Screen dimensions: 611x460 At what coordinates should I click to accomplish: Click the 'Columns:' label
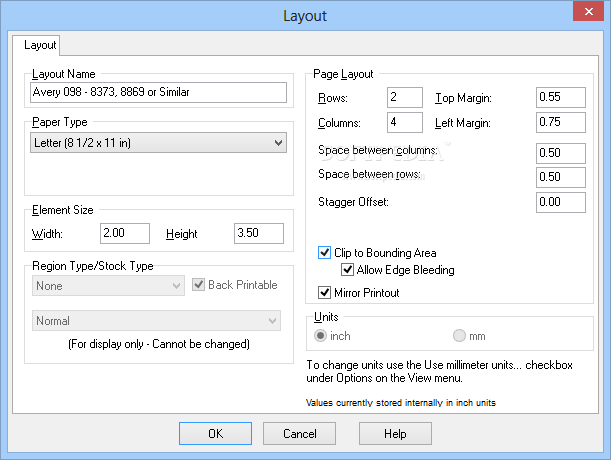pos(339,123)
